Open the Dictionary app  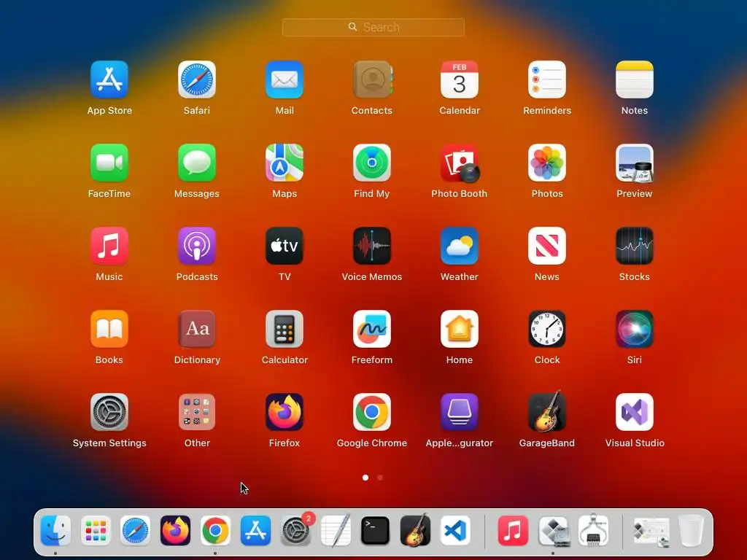point(197,329)
